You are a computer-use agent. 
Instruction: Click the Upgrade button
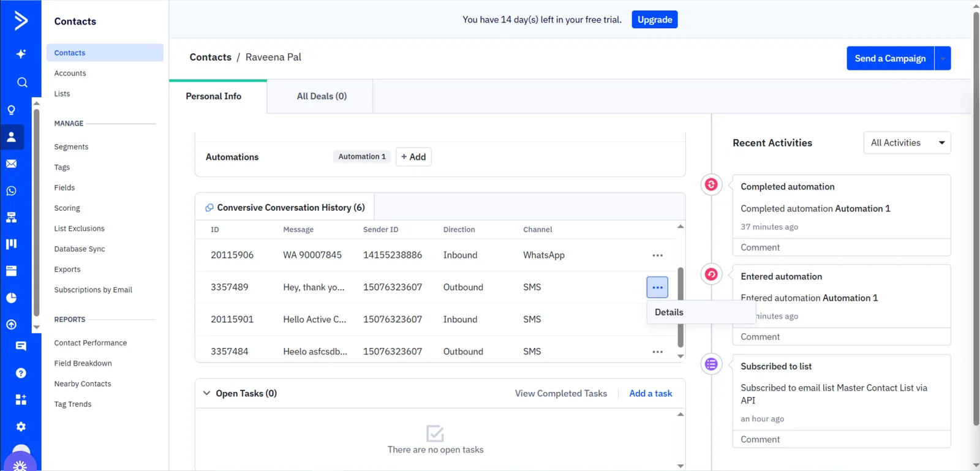(655, 20)
